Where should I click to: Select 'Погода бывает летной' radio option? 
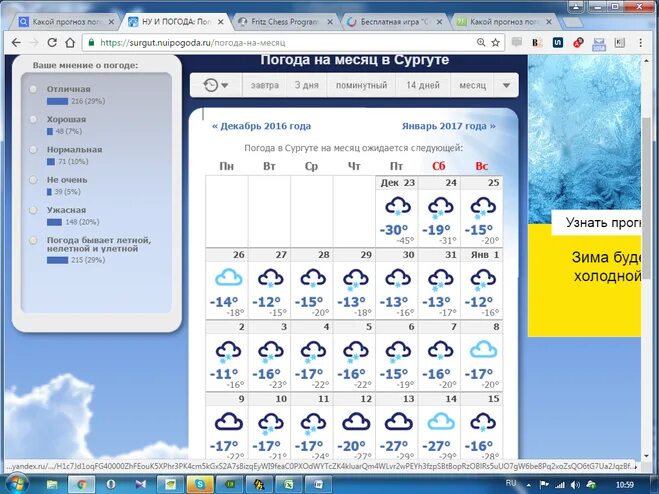(x=33, y=241)
